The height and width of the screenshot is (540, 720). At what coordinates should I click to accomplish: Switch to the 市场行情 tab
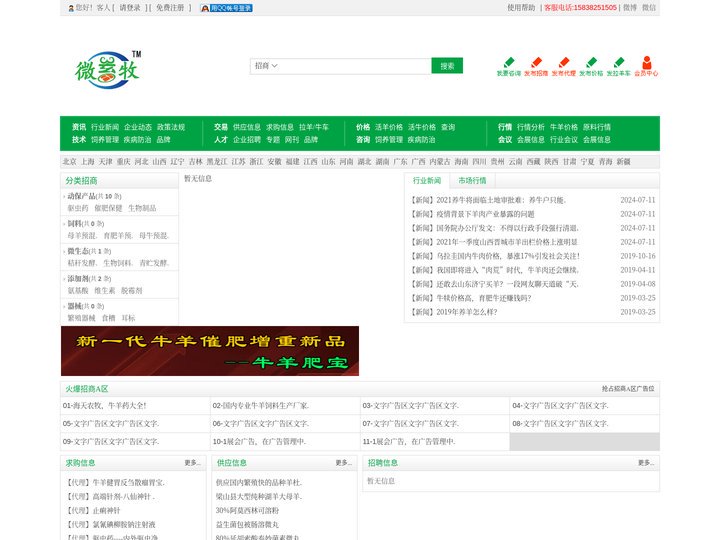[472, 180]
